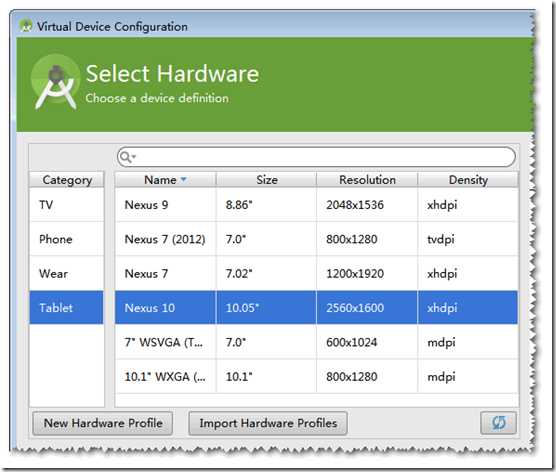The image size is (556, 472).
Task: Click New Hardware Profile button
Action: pyautogui.click(x=103, y=423)
